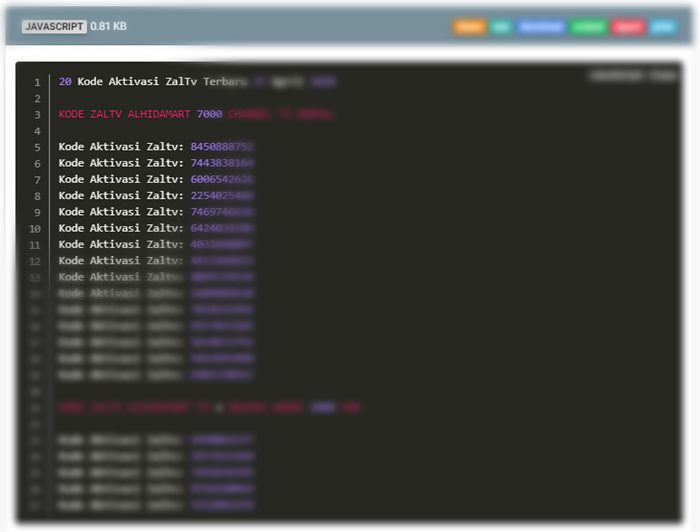Click the code starting 8450888 on line 5

point(222,146)
